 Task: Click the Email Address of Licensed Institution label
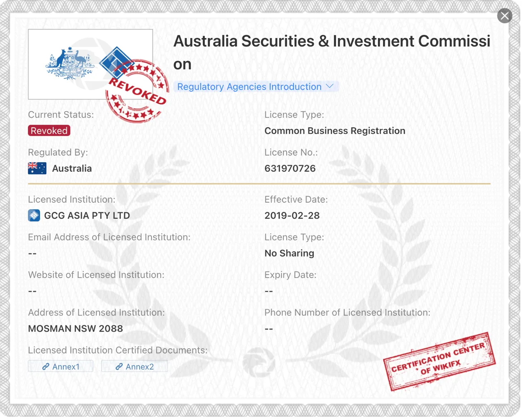click(x=109, y=237)
